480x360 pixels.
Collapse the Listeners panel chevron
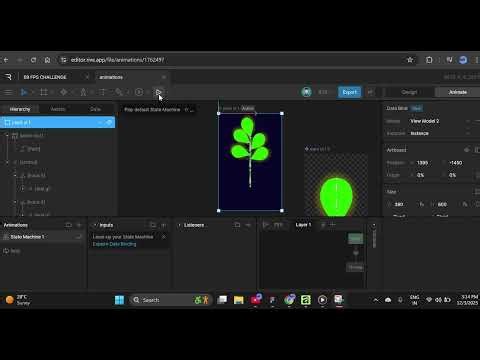pyautogui.click(x=179, y=225)
